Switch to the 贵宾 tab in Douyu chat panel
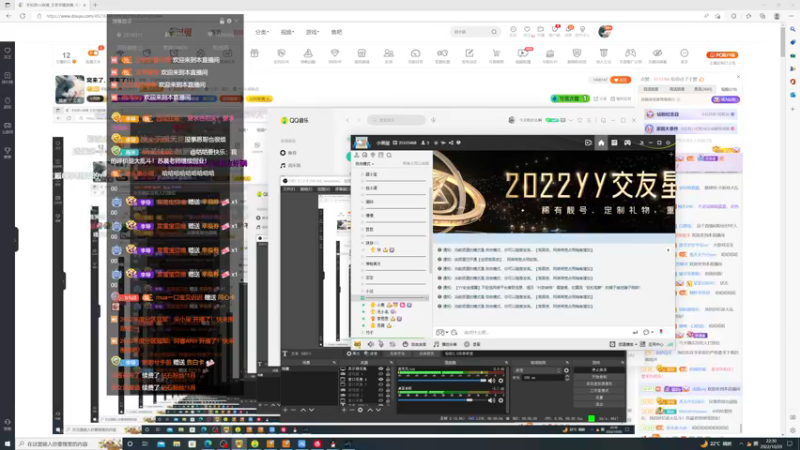Screen dimensions: 800x450 tap(703, 89)
